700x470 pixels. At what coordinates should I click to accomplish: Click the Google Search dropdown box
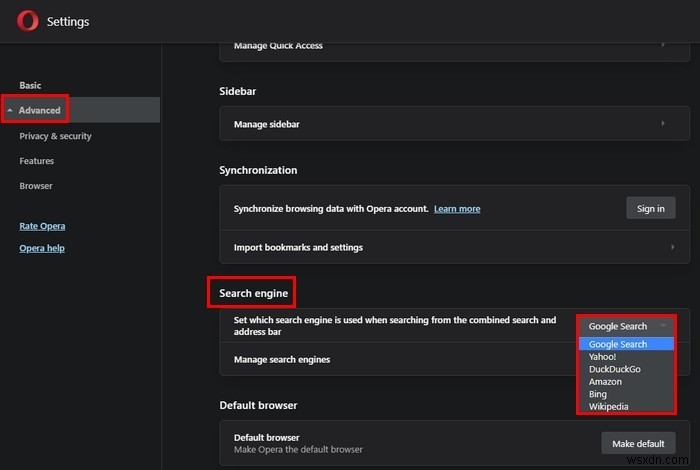point(626,326)
